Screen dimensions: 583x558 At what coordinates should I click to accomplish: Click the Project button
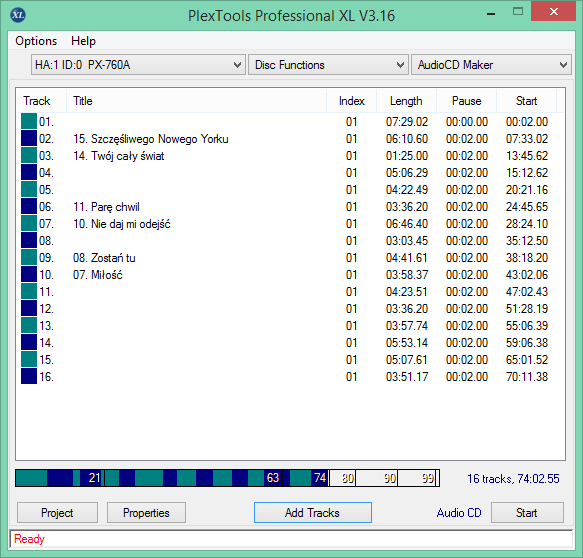click(x=57, y=513)
